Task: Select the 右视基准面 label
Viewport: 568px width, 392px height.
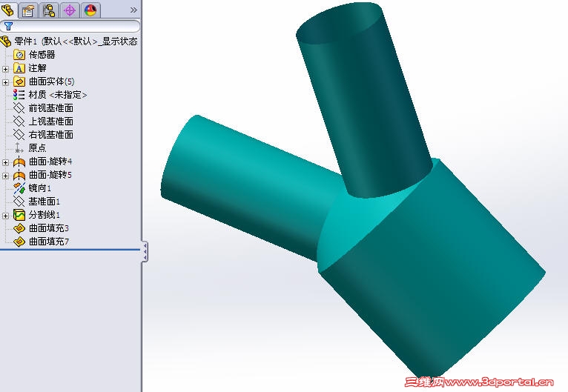Action: [x=51, y=135]
